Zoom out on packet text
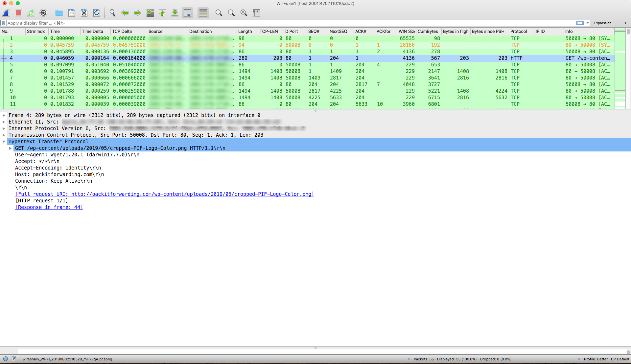The image size is (631, 364). tap(231, 13)
